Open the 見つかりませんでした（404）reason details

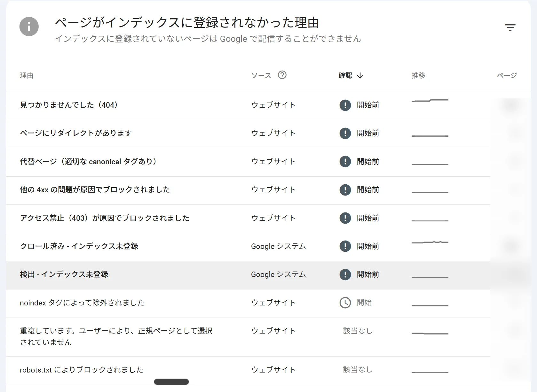pyautogui.click(x=69, y=105)
